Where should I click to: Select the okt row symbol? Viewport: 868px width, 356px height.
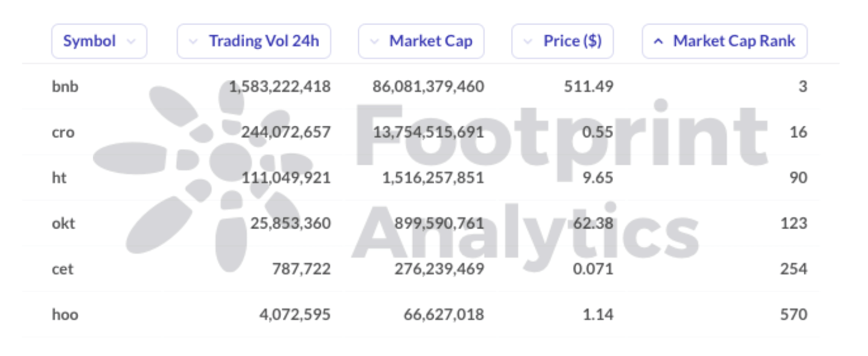[x=63, y=223]
